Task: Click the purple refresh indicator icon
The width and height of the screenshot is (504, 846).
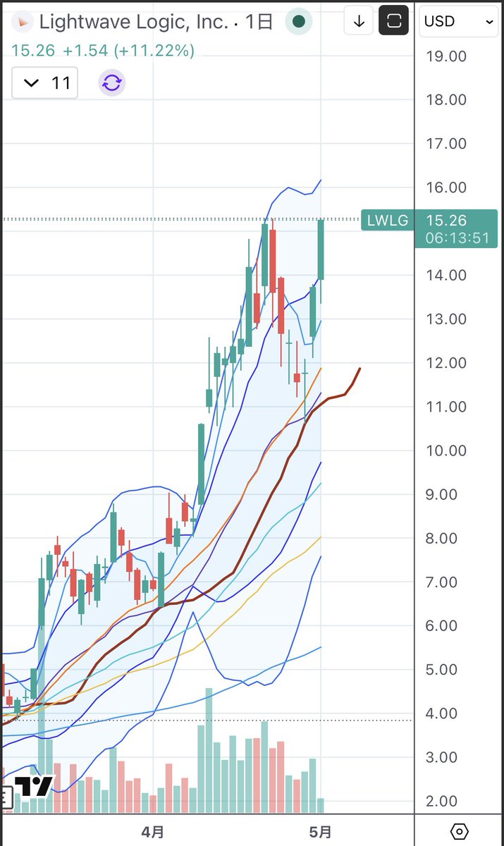Action: [111, 83]
